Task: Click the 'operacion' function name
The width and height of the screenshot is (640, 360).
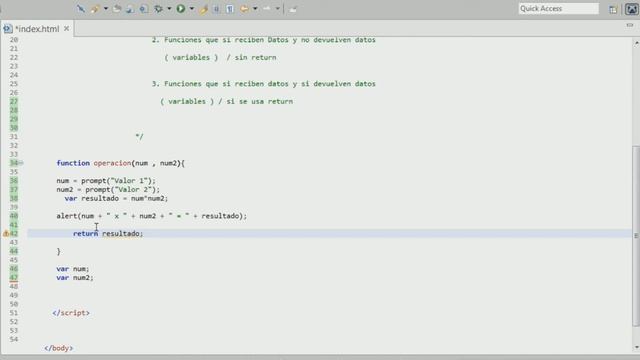Action: click(112, 163)
